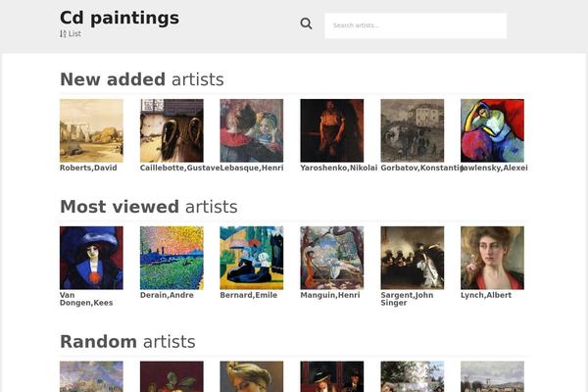Open the Lebasque, Henri painting thumbnail
Screen dimensions: 588x392
point(252,130)
